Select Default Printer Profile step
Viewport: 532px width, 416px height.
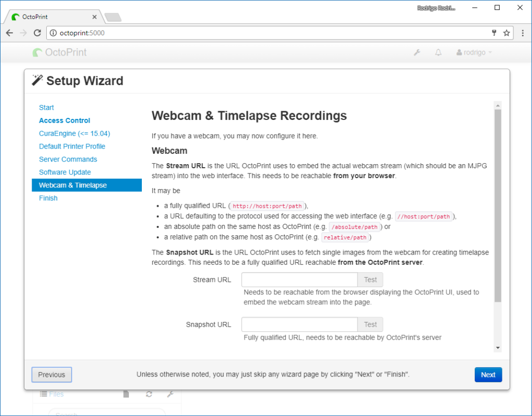72,146
